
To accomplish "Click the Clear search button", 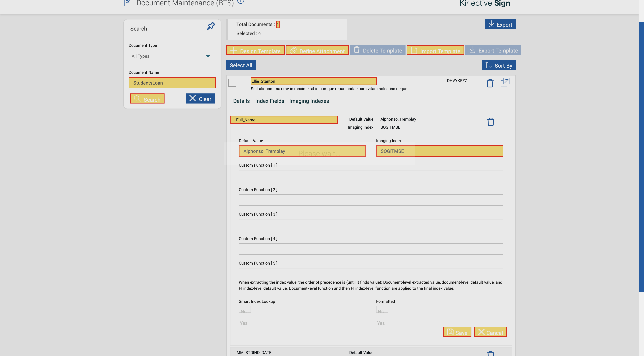I will 200,98.
